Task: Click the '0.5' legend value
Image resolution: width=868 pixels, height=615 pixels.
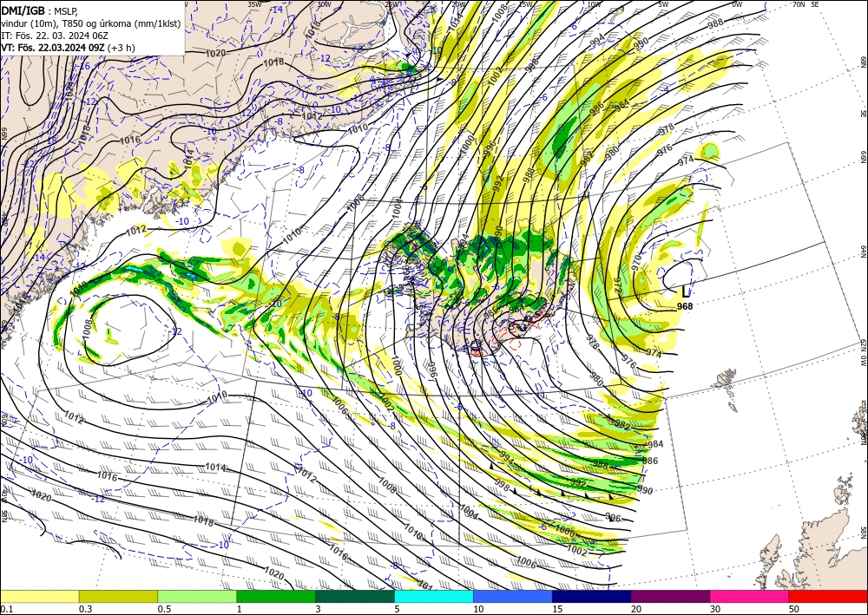Action: (x=163, y=609)
